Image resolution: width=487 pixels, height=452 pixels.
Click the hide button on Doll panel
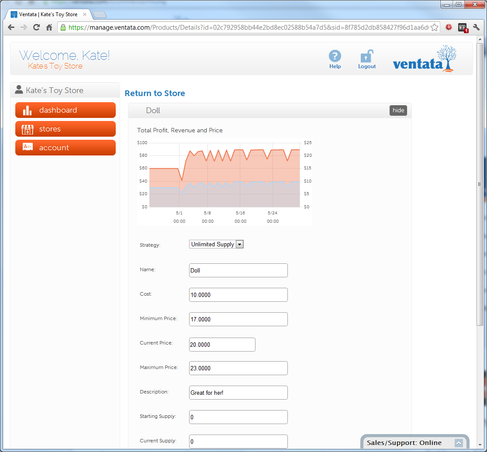[x=398, y=110]
